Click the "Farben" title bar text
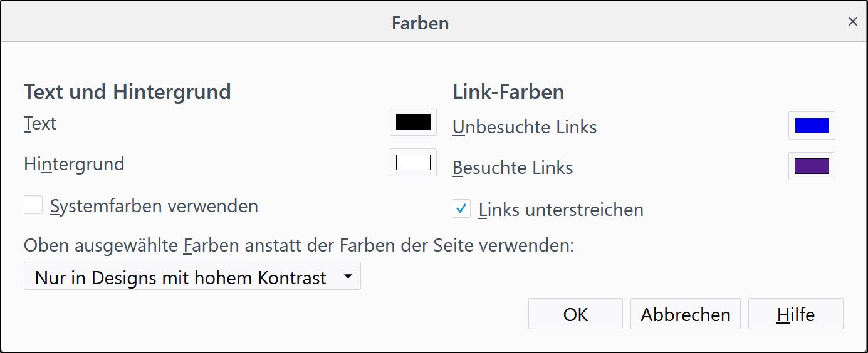 pos(420,23)
